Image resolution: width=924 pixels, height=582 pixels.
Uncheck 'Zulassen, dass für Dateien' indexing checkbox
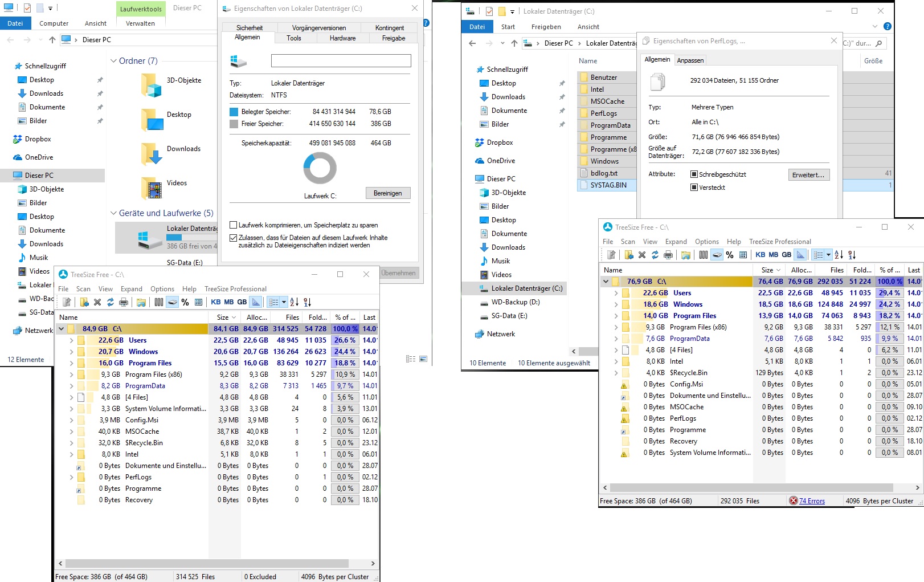coord(233,238)
